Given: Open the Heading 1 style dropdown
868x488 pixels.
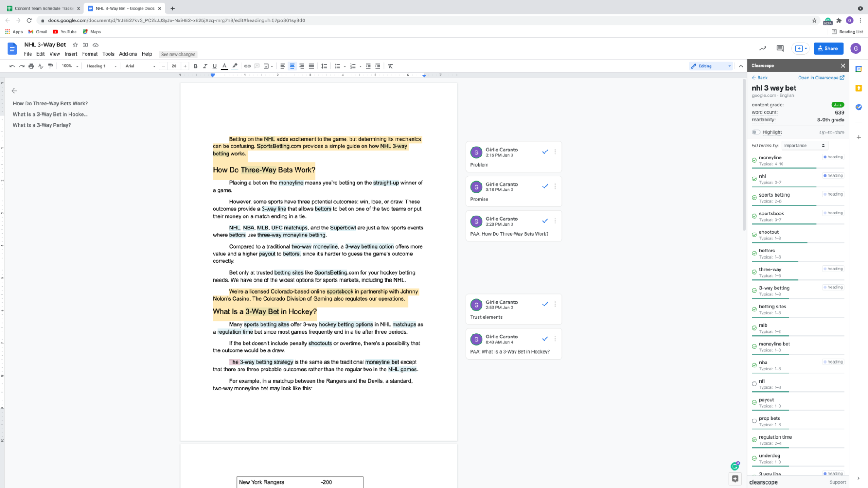Looking at the screenshot, I should click(x=102, y=66).
